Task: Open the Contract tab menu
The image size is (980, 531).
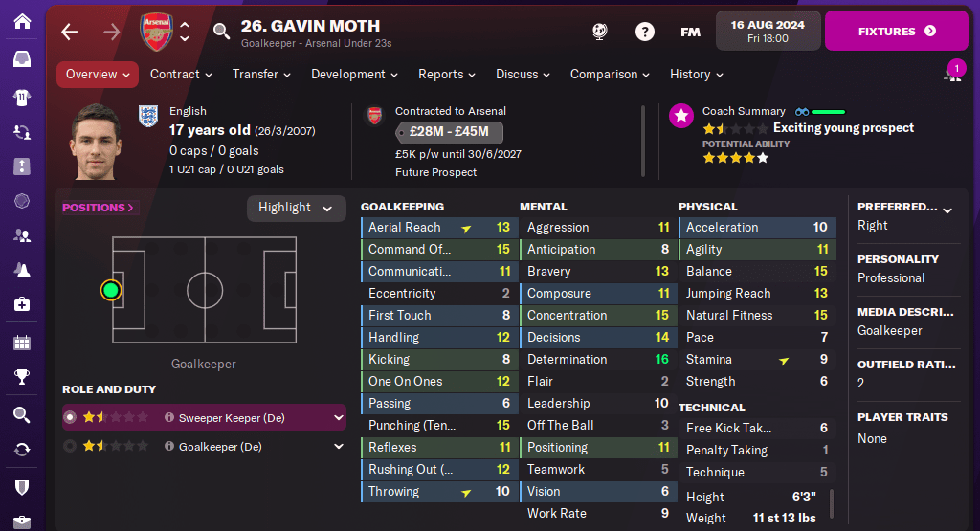Action: [x=181, y=74]
